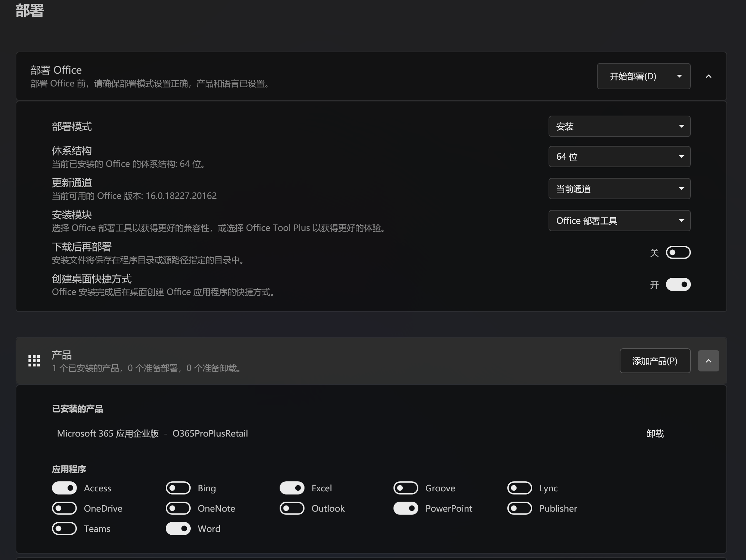
Task: Open the 体系结构 dropdown showing 64 位
Action: (619, 157)
